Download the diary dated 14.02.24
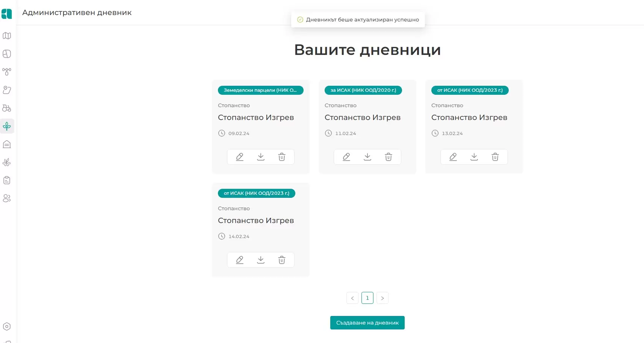 261,260
